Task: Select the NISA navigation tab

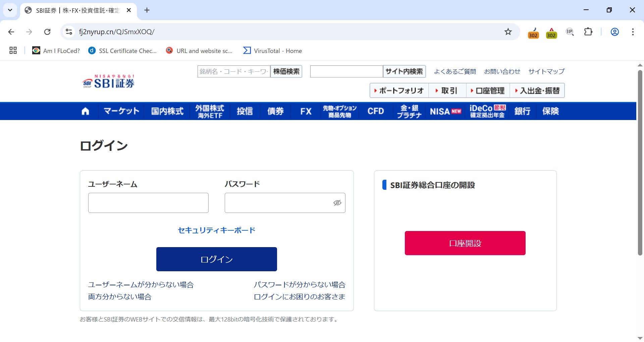Action: (445, 111)
